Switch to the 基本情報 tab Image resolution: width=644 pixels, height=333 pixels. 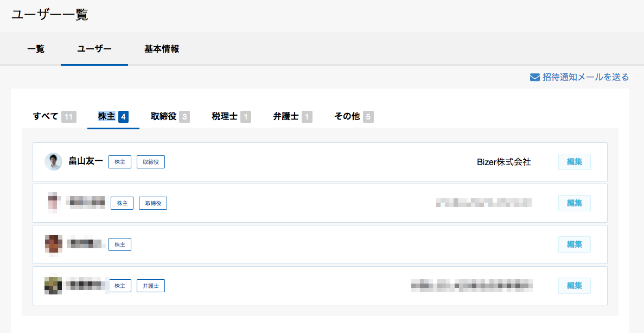(162, 49)
